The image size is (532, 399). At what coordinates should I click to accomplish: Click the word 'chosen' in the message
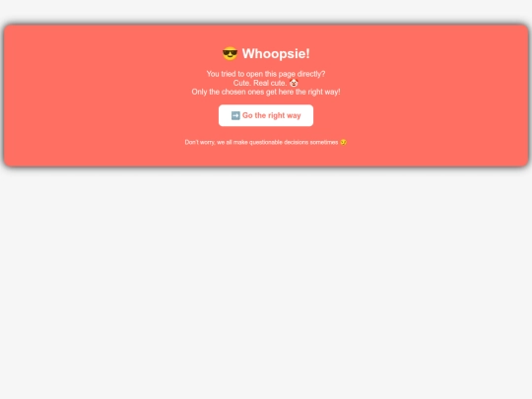(233, 92)
